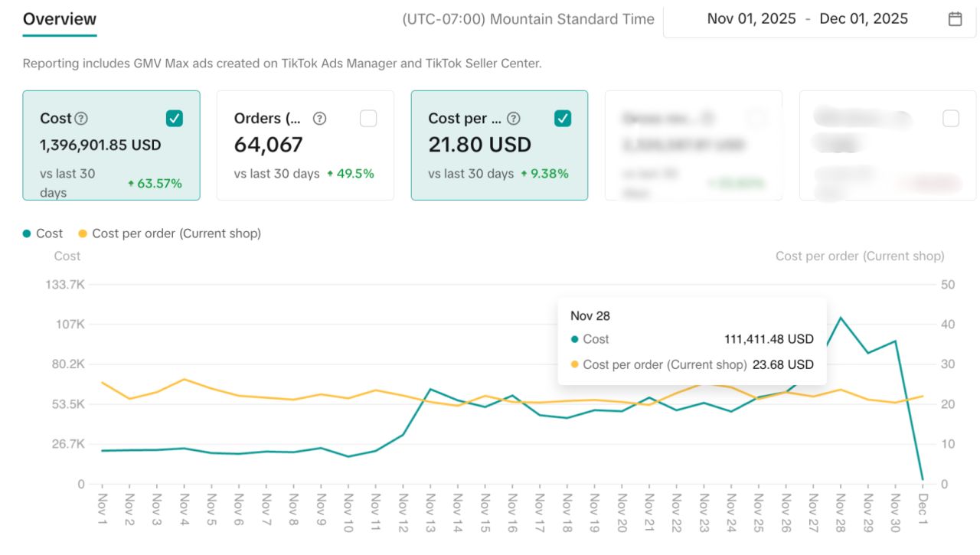The height and width of the screenshot is (555, 980).
Task: Check the last blurred card checkbox
Action: (951, 118)
